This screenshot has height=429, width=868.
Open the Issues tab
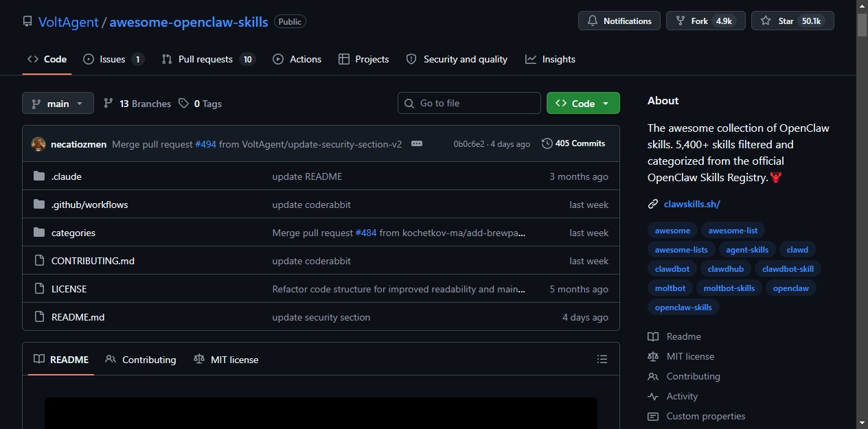(x=113, y=59)
